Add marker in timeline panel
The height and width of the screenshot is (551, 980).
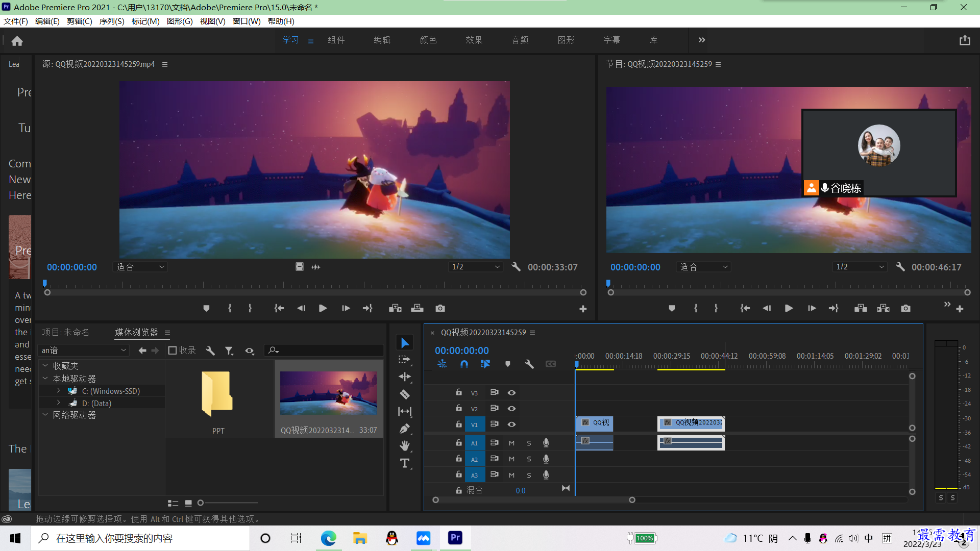coord(507,364)
